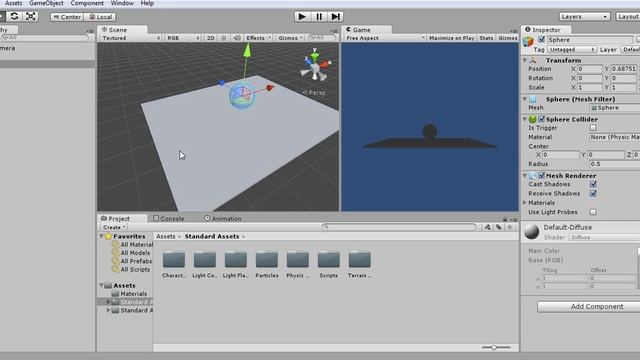Toggle Maximize on Play
This screenshot has height=360, width=640.
click(451, 38)
